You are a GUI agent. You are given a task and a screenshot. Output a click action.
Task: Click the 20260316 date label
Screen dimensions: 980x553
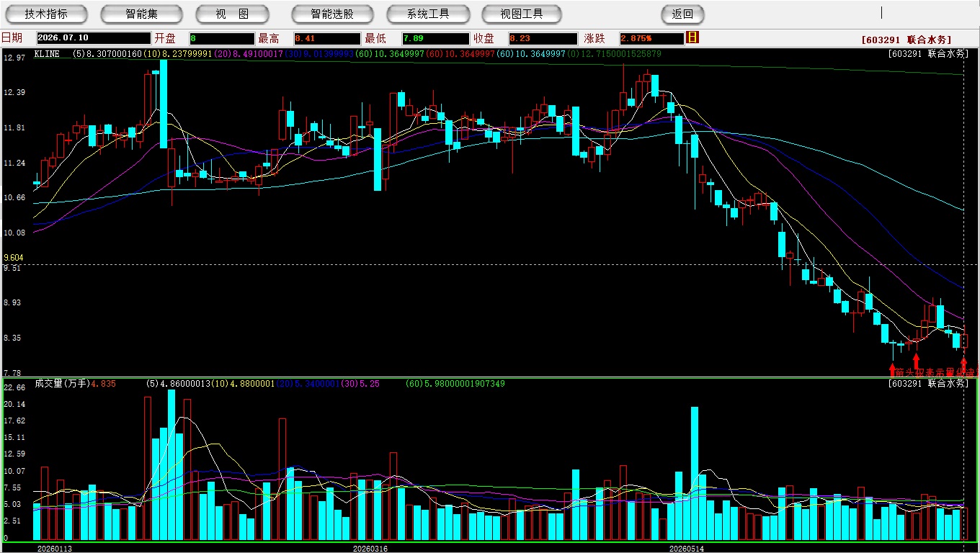point(370,549)
